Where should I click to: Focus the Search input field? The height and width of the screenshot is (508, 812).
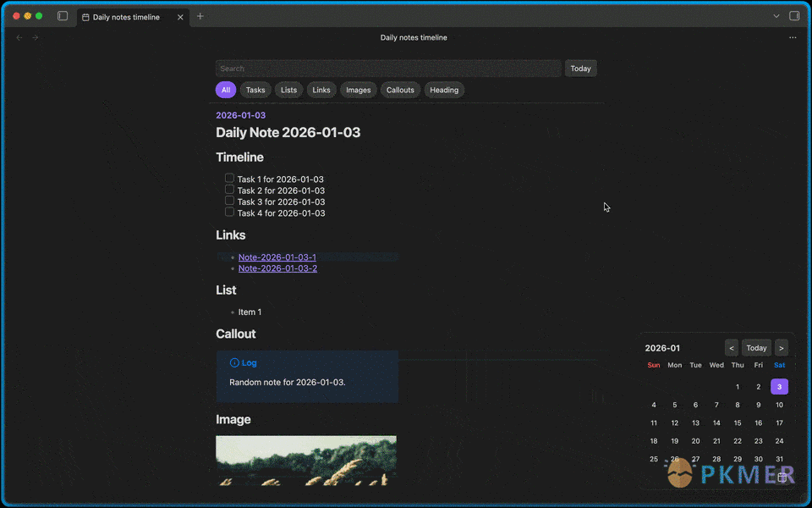click(388, 69)
